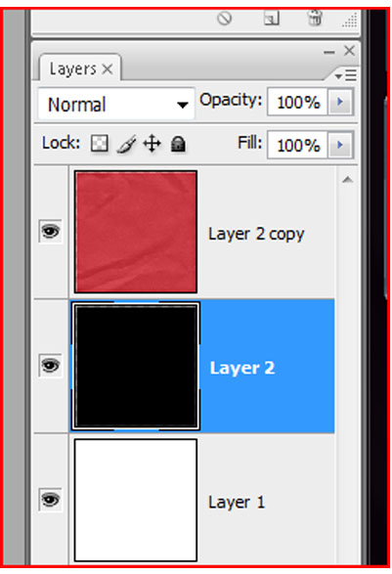The height and width of the screenshot is (574, 392).
Task: Open the Opacity slider arrow
Action: pos(340,102)
